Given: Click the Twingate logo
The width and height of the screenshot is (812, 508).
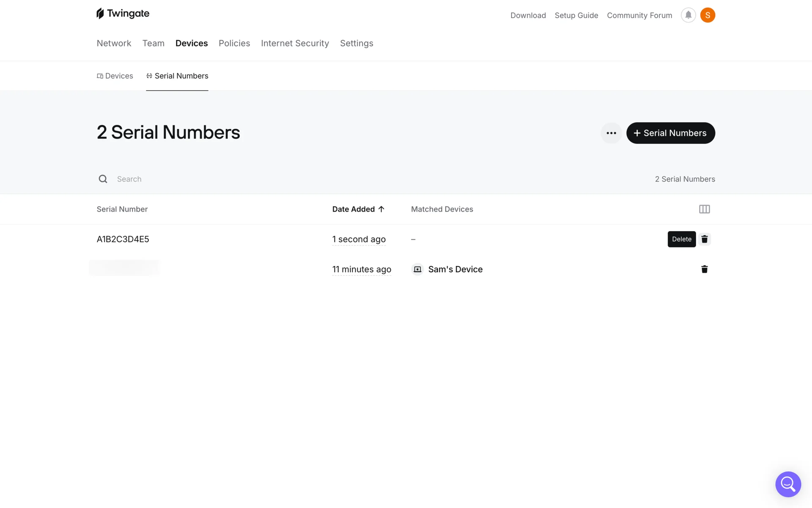Looking at the screenshot, I should 123,14.
